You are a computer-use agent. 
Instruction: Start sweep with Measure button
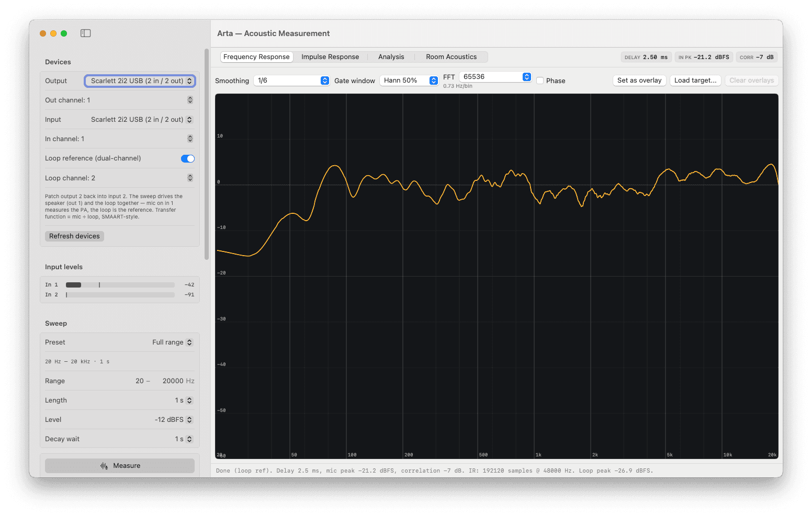click(120, 466)
